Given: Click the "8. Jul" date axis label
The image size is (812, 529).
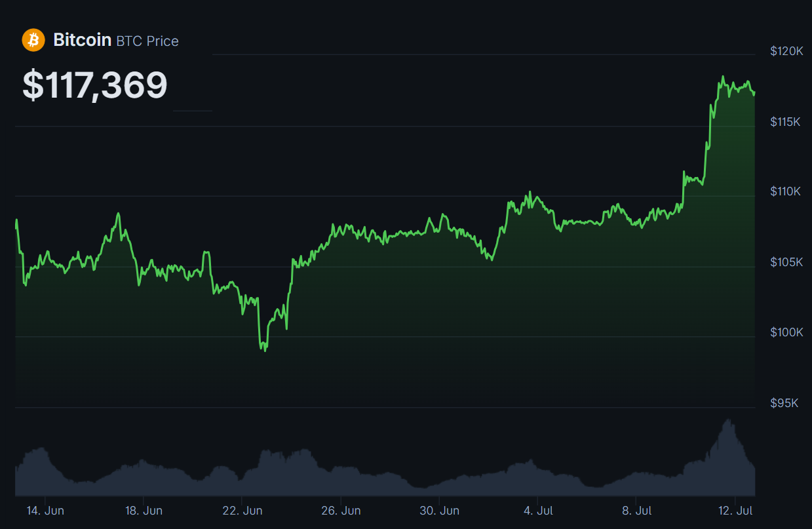Looking at the screenshot, I should click(x=636, y=510).
